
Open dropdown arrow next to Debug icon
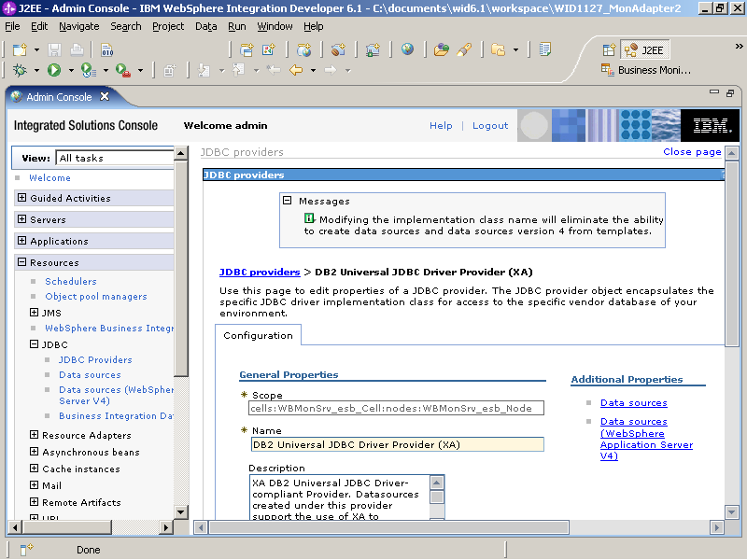click(x=36, y=71)
